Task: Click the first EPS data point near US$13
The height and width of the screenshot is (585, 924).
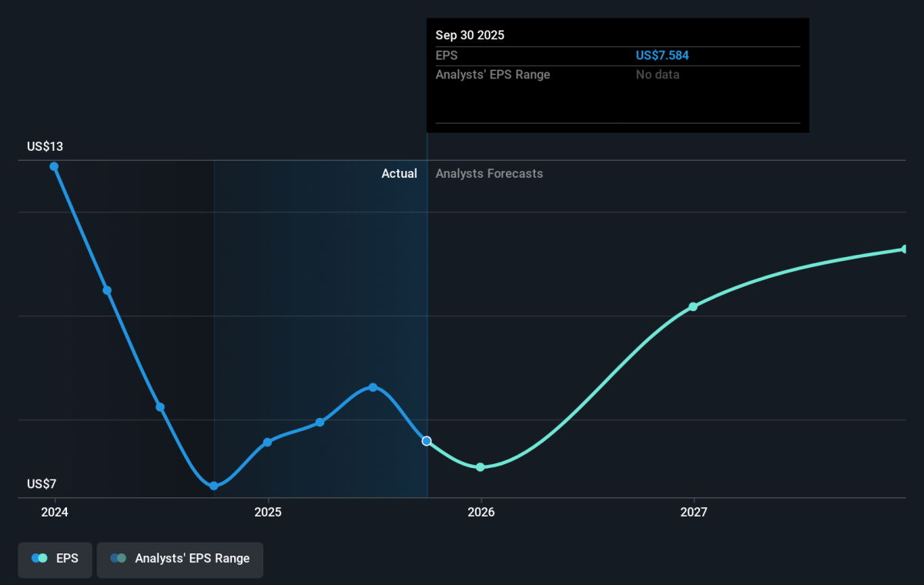Action: point(54,166)
